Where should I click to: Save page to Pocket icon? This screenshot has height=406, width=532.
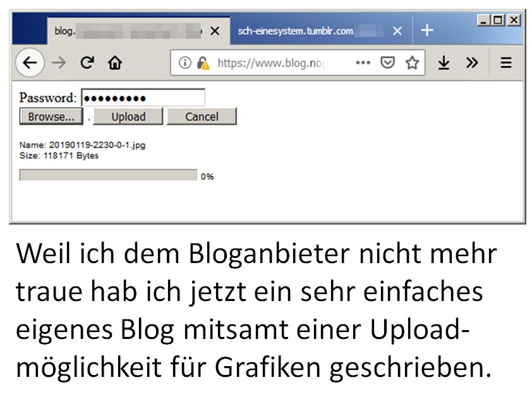click(388, 63)
